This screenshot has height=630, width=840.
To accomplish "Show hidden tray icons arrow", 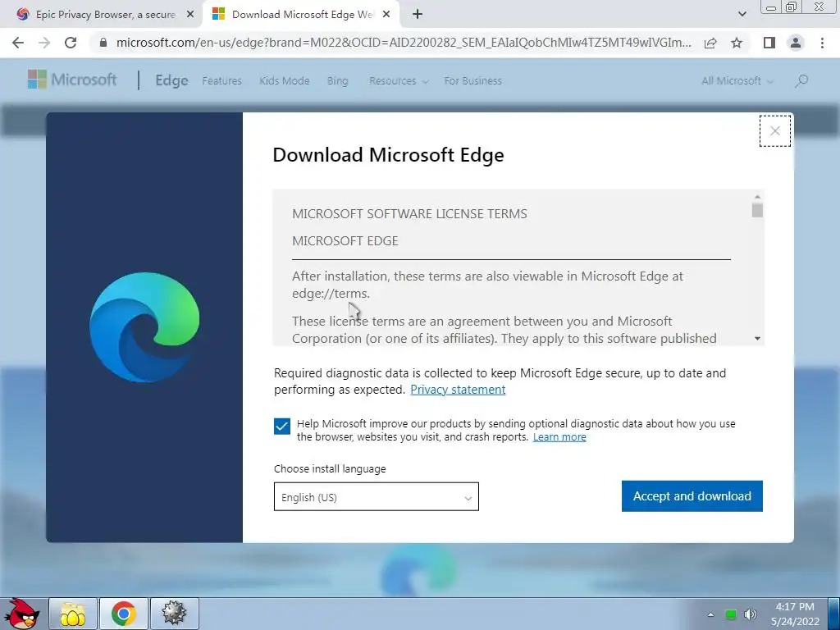I will click(710, 614).
